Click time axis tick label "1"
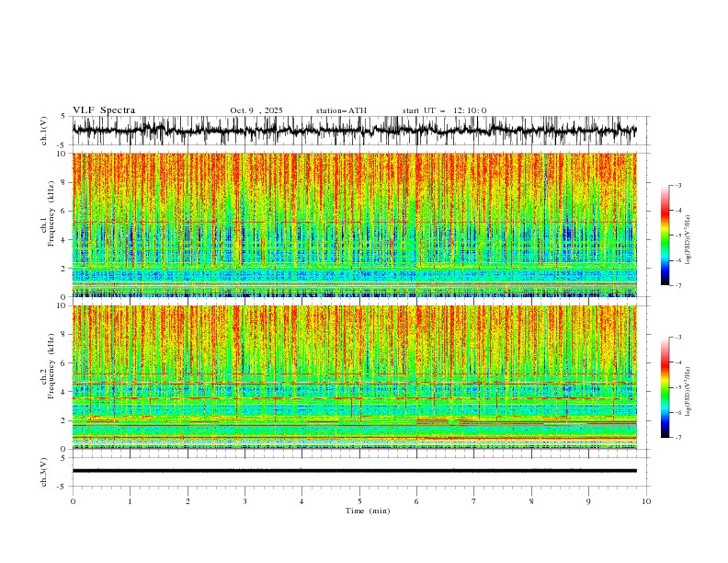Viewport: 728px width, 563px height. (130, 501)
